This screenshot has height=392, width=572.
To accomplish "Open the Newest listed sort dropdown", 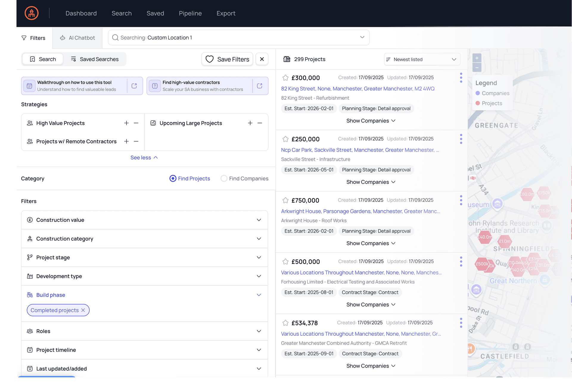I will 422,59.
